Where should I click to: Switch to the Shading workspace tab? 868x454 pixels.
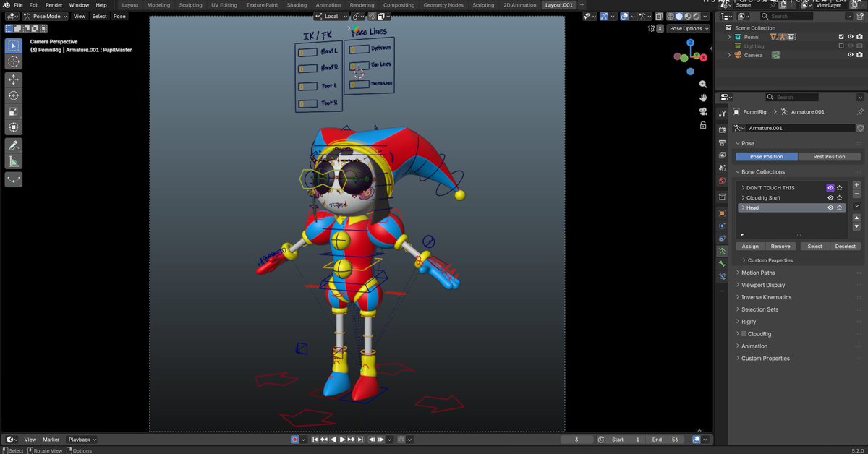297,5
